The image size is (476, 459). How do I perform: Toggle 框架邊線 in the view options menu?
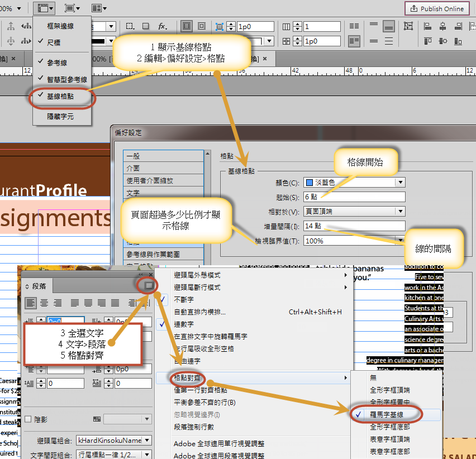62,26
